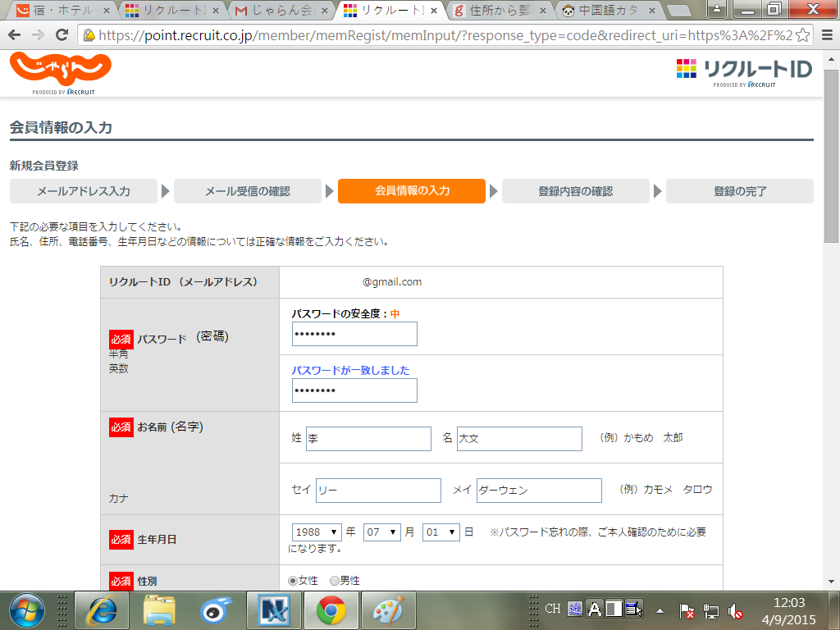Click the IME options toolbar icon

pos(634,609)
